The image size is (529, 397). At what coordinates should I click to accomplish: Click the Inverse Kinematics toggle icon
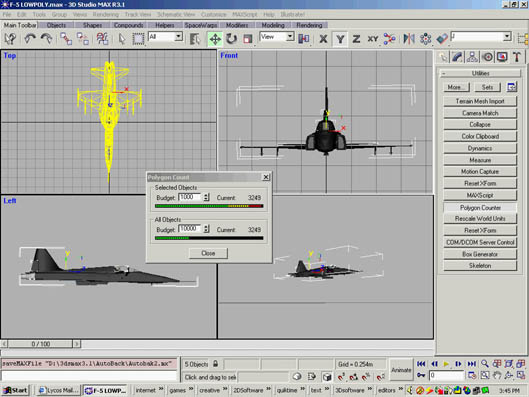pos(389,39)
